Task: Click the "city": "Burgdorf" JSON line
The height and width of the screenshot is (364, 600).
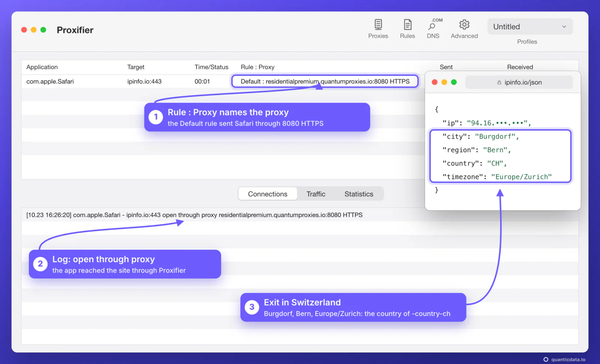Action: [x=481, y=137]
